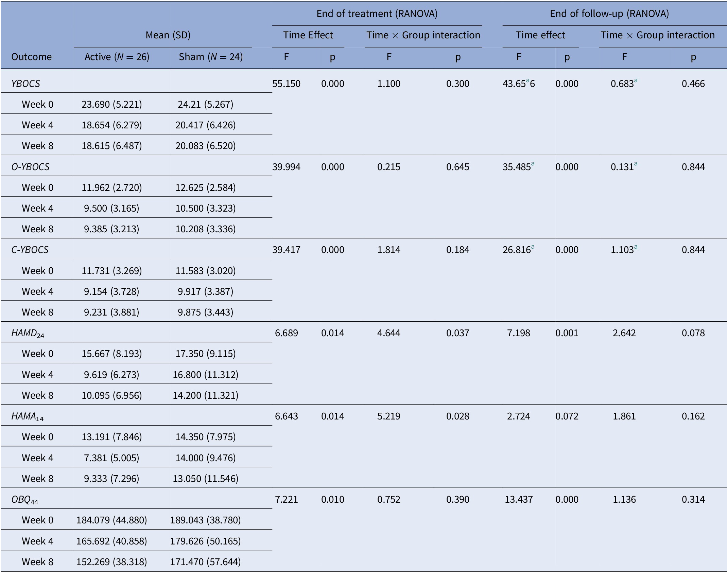Click footnote superscript a beside 43.65
The height and width of the screenshot is (573, 728).
coord(528,81)
